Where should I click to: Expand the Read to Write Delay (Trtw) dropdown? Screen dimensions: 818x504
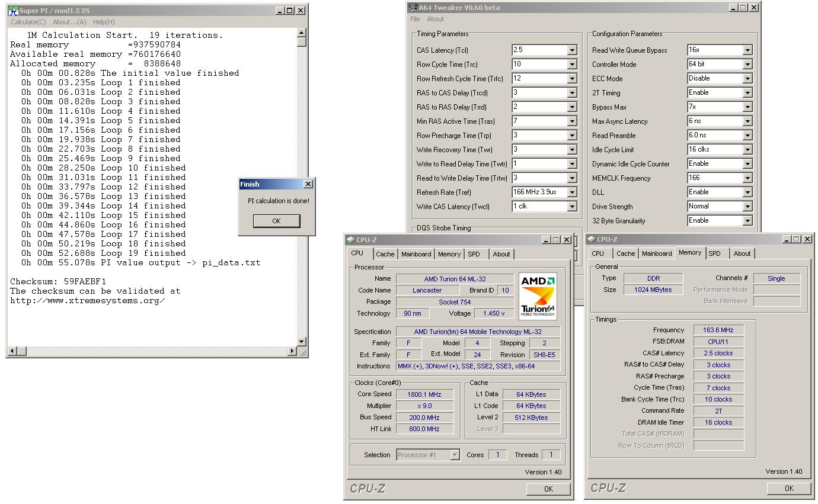(x=572, y=178)
